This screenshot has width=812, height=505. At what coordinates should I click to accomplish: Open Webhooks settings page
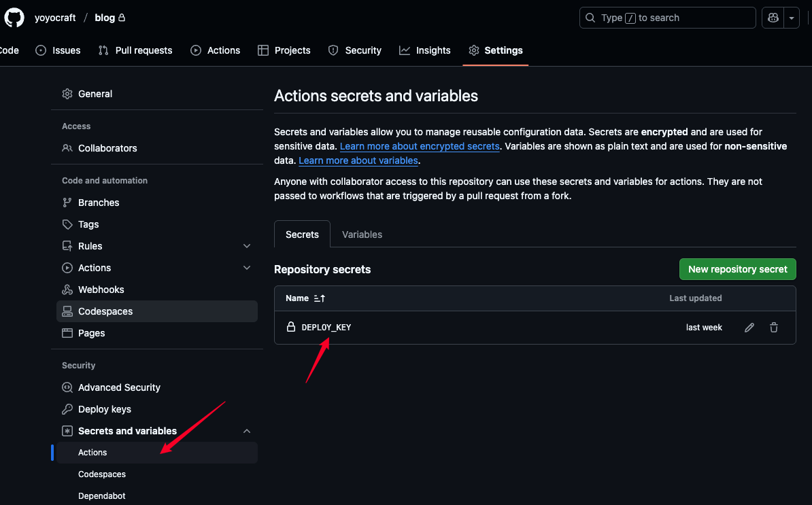[157, 290]
